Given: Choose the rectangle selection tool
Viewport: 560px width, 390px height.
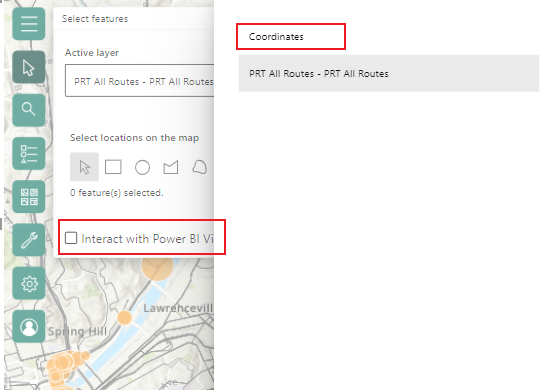Looking at the screenshot, I should tap(113, 167).
